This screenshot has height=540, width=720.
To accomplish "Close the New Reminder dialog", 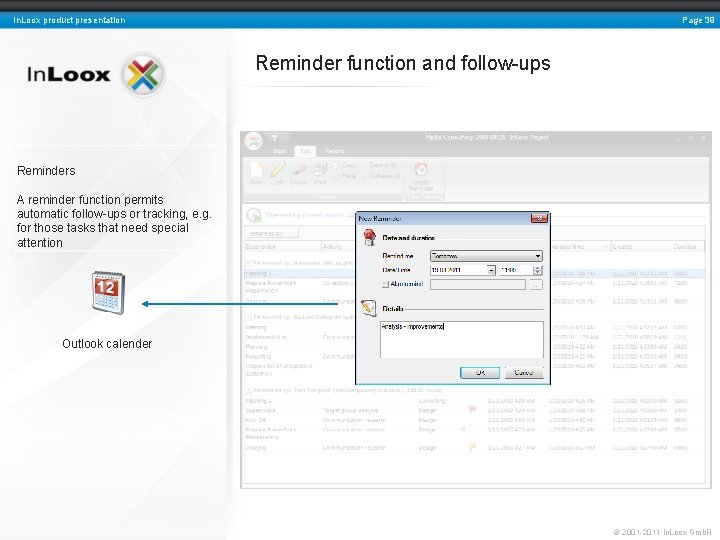I will pos(539,219).
